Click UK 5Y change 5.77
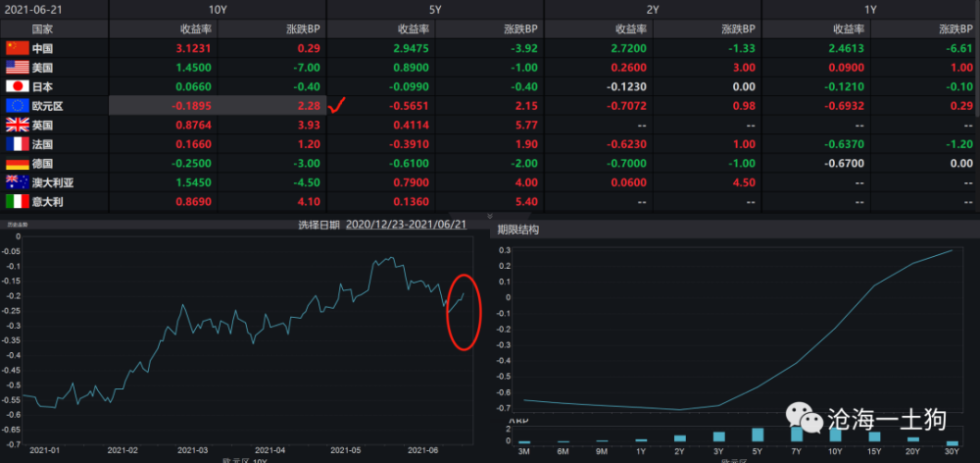Viewport: 980px width, 463px height. pos(527,126)
